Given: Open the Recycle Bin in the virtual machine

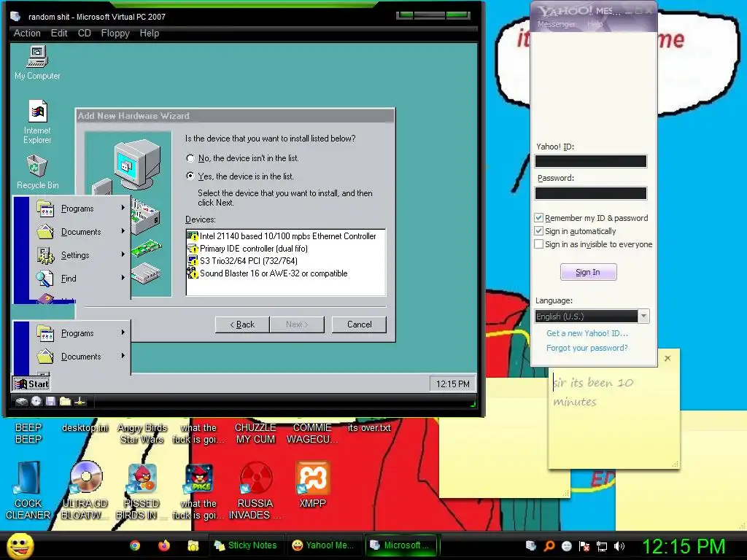Looking at the screenshot, I should 37,172.
